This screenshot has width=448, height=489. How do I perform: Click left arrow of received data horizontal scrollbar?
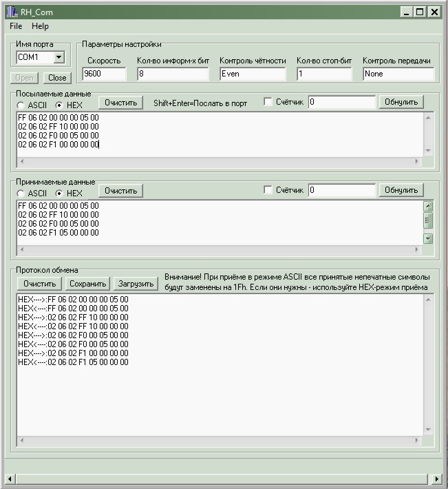pyautogui.click(x=22, y=249)
